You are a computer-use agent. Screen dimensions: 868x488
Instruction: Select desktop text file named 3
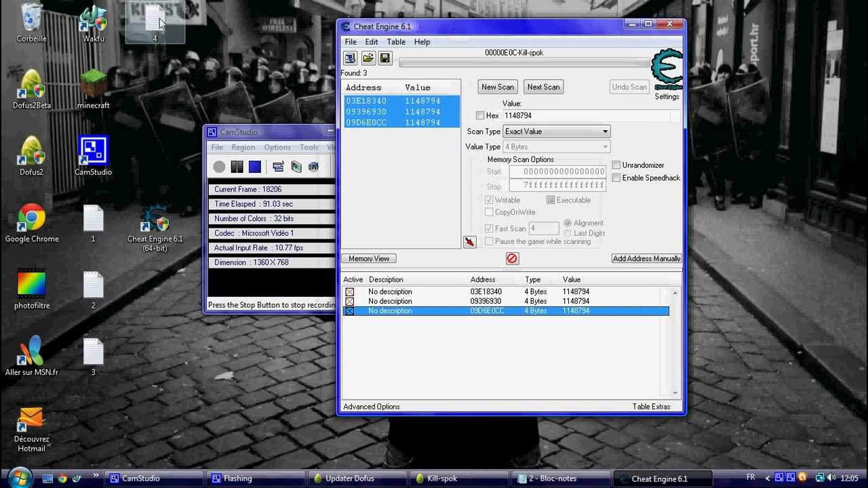(94, 357)
